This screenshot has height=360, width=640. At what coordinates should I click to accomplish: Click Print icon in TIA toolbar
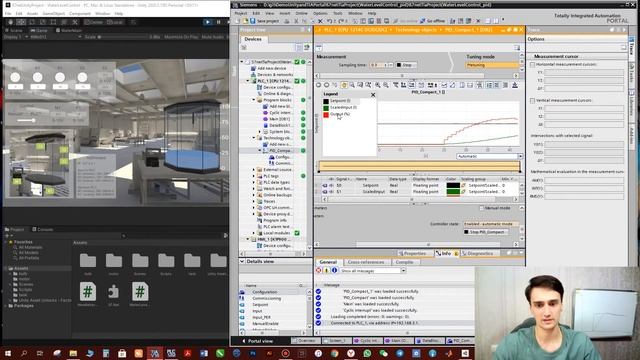pyautogui.click(x=286, y=21)
